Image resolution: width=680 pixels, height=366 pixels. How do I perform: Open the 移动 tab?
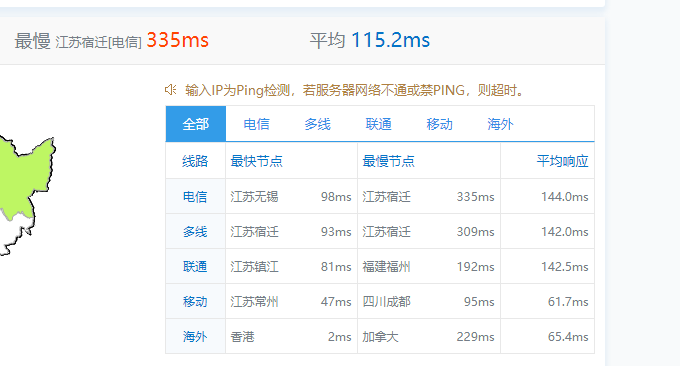(x=439, y=124)
